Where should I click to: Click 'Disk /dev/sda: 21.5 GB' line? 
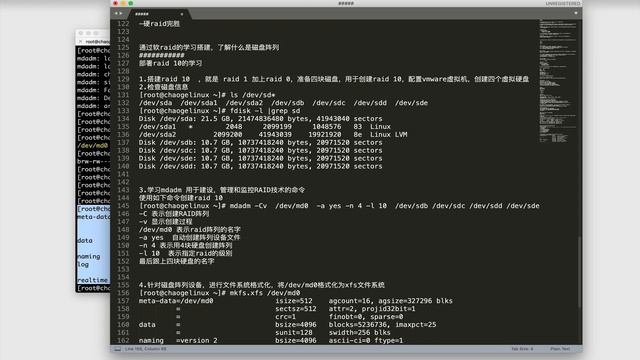[x=260, y=119]
